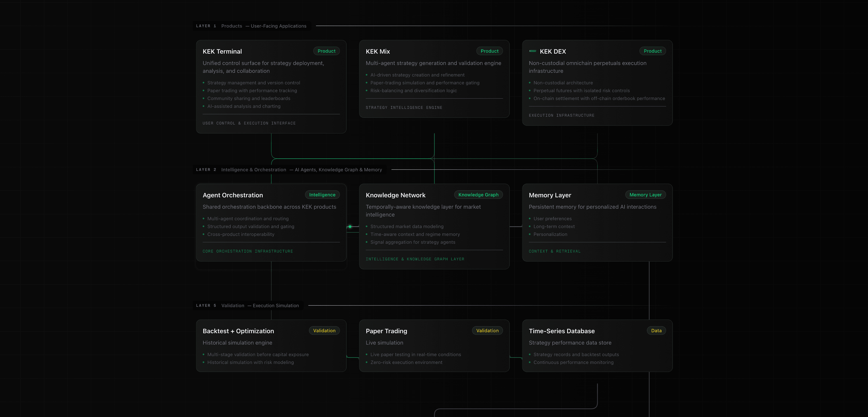
Task: Click the Product badge on KEK Terminal
Action: coord(326,51)
